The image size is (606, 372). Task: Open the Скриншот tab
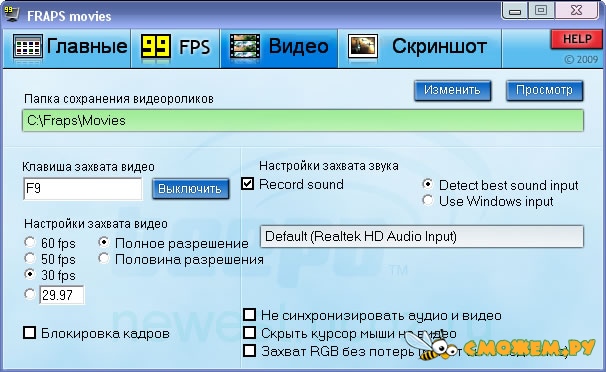[x=420, y=48]
